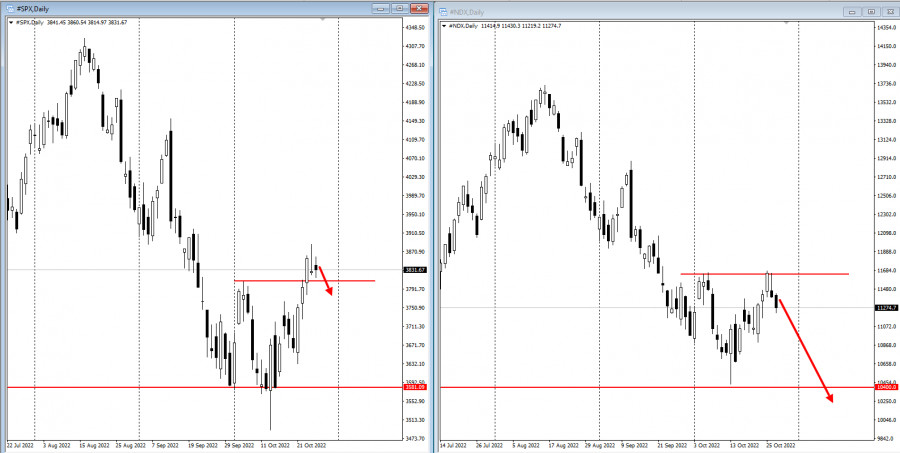
Task: Expand the #NDX,Daily chart info dropdown triangle
Action: (444, 26)
